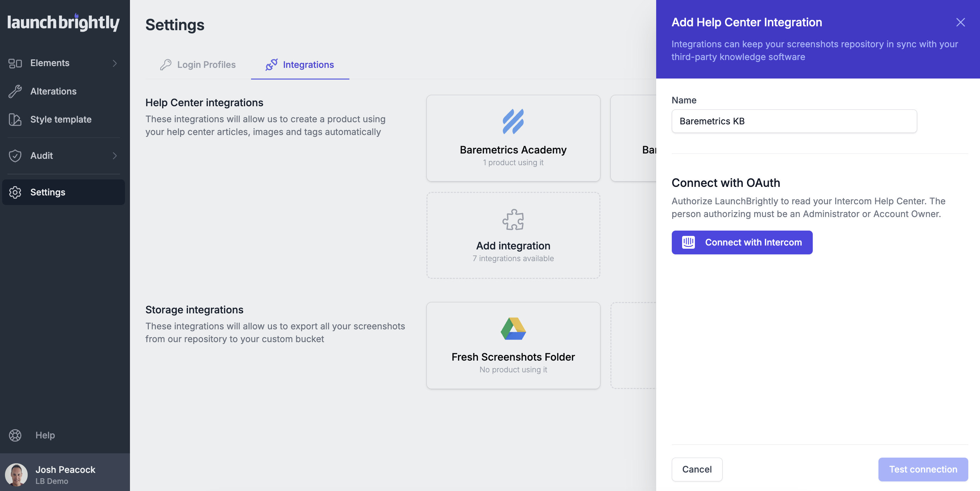Click the key icon beside Login Profiles
This screenshot has width=980, height=491.
(165, 65)
